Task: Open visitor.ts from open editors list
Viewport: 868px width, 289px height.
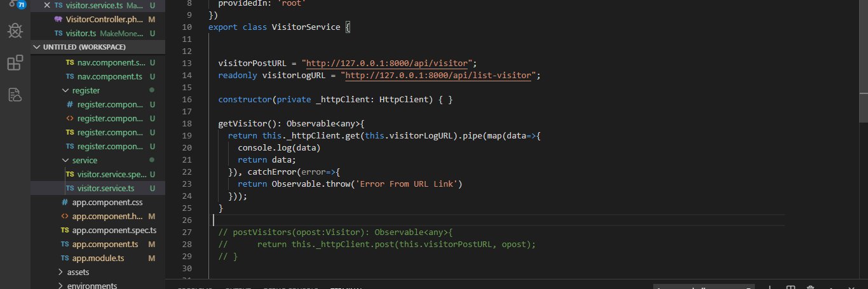Action: pos(98,33)
